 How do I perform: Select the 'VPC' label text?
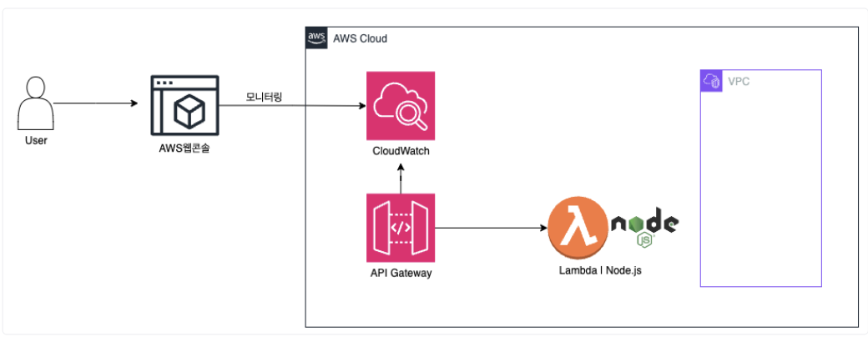point(739,82)
